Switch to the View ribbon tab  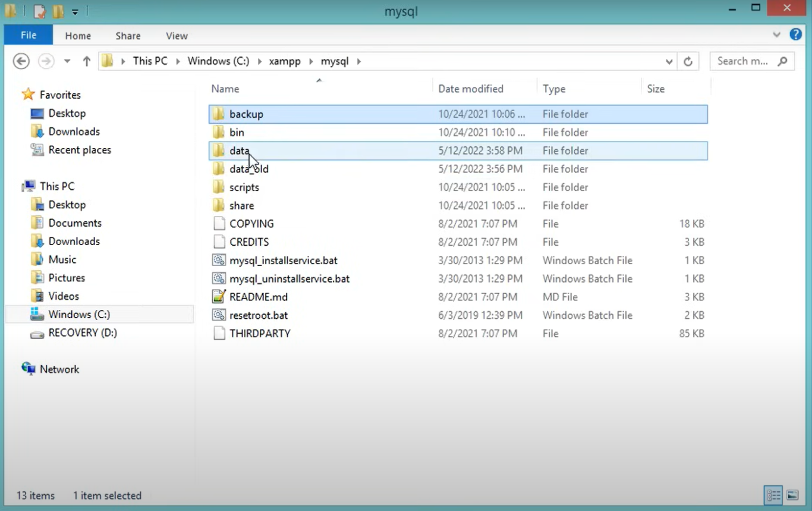tap(176, 36)
